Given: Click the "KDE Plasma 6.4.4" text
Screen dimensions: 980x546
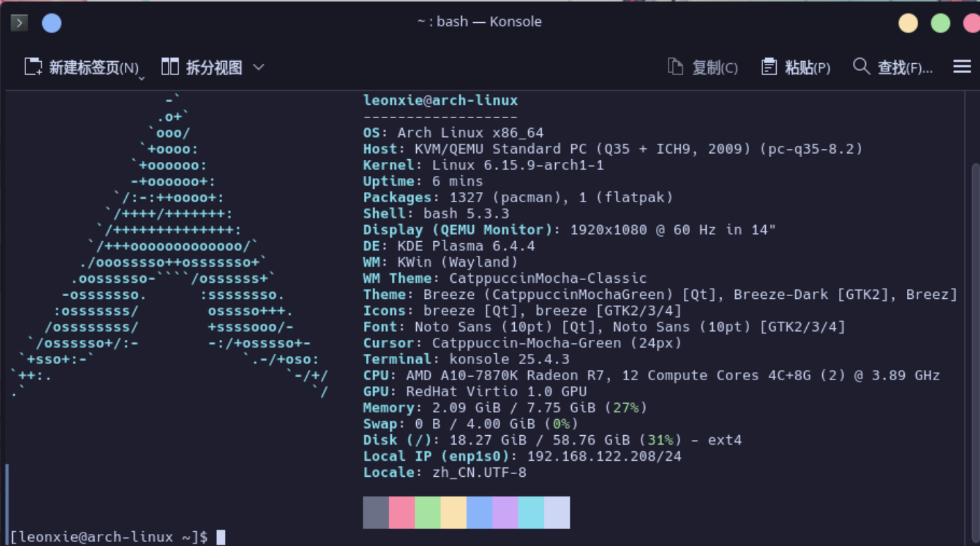Looking at the screenshot, I should click(x=466, y=246).
